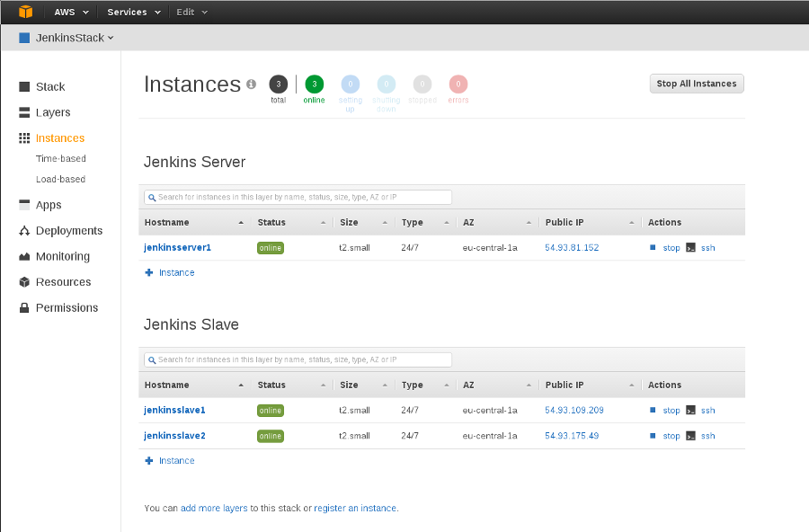Open the jenkinsslave1 hostname link
809x532 pixels.
[x=174, y=410]
